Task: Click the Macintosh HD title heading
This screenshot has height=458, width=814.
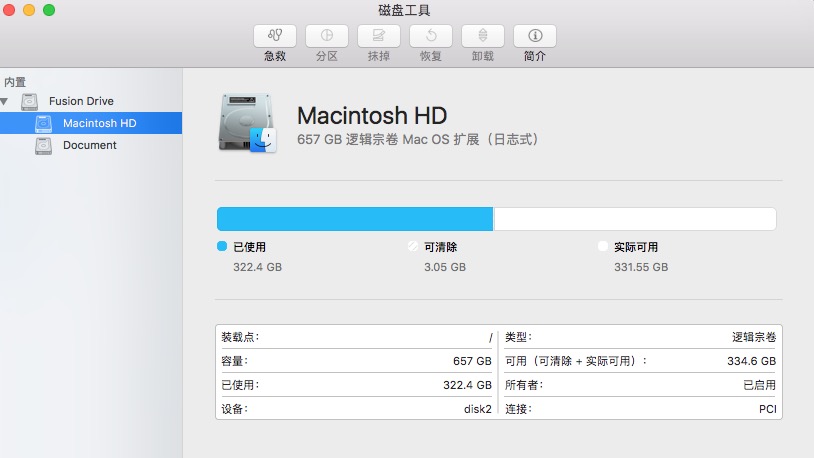Action: pos(372,115)
